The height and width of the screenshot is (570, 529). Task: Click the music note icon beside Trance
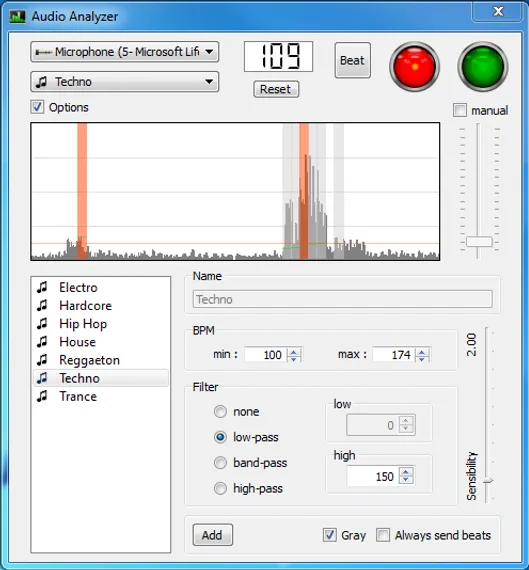[x=42, y=396]
